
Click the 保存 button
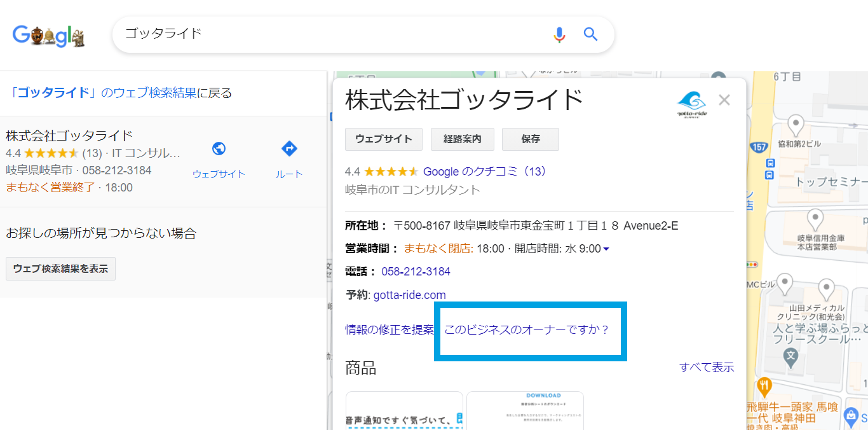pyautogui.click(x=531, y=139)
